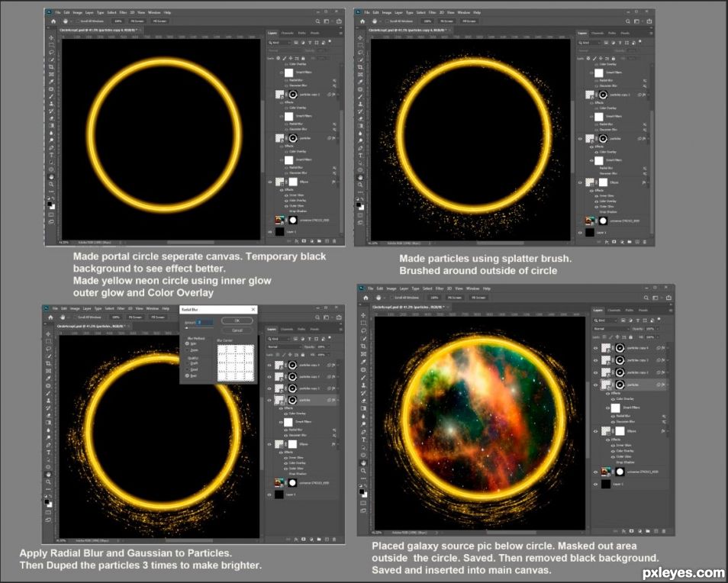Select the Move tool in Radial Blur window
The image size is (728, 583).
point(48,333)
